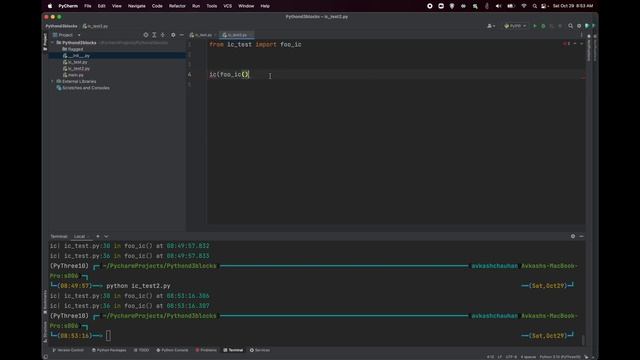Run the current configuration with green play icon

pyautogui.click(x=535, y=26)
